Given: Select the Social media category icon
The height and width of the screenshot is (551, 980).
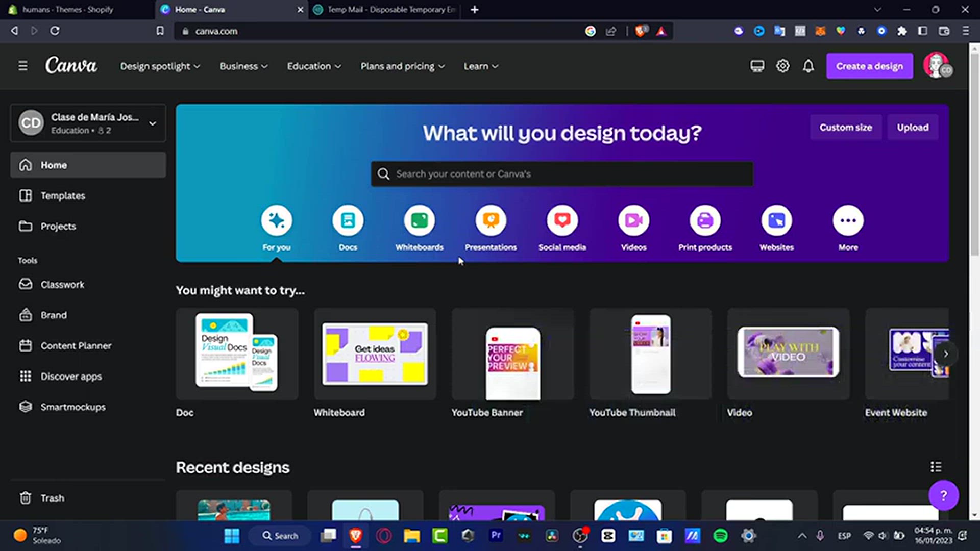Looking at the screenshot, I should coord(562,220).
